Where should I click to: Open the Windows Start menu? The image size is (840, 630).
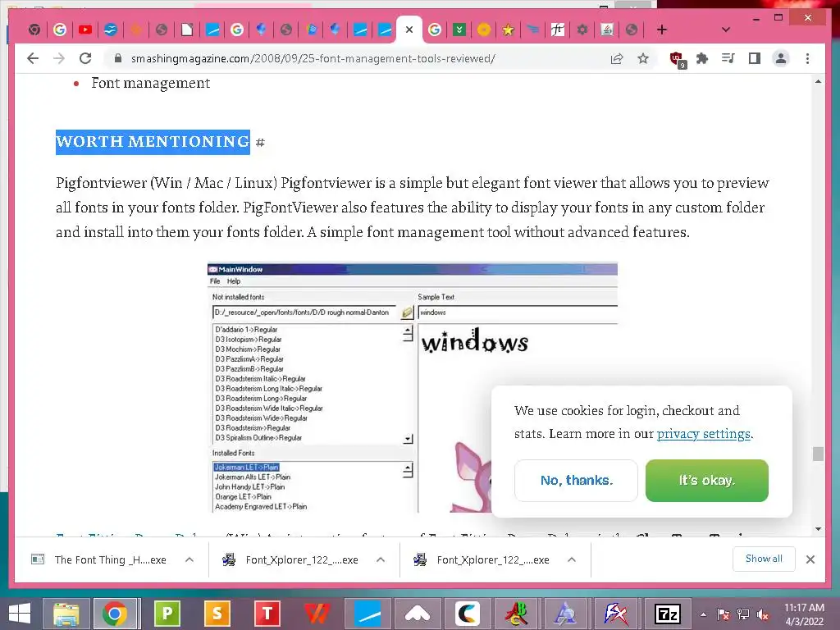(20, 614)
